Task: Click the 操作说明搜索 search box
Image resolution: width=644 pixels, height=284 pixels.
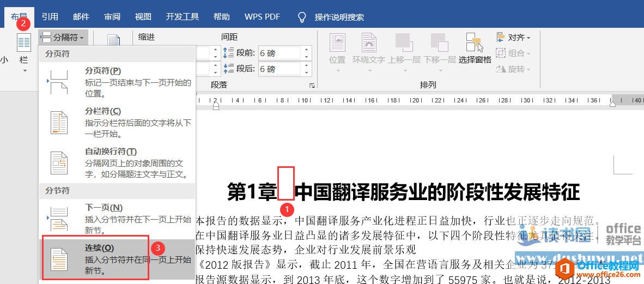Action: [x=339, y=17]
